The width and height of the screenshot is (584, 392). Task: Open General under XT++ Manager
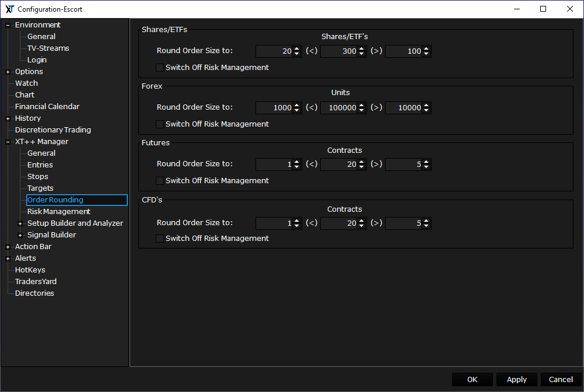tap(41, 153)
